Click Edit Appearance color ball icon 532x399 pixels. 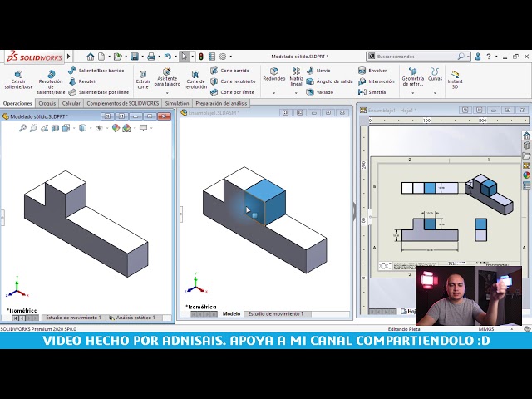click(116, 128)
